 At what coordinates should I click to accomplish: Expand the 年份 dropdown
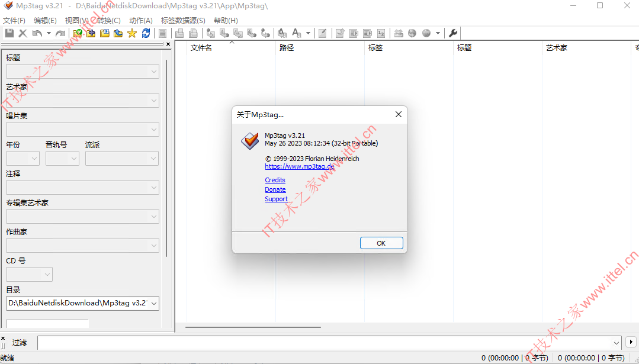coord(34,159)
